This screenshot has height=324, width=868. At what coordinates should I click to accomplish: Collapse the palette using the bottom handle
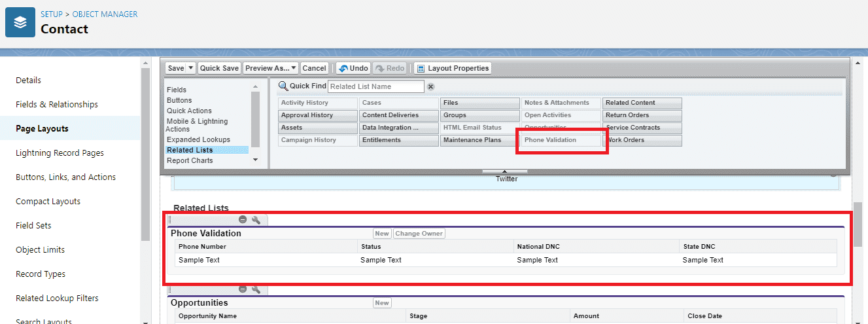(x=504, y=171)
